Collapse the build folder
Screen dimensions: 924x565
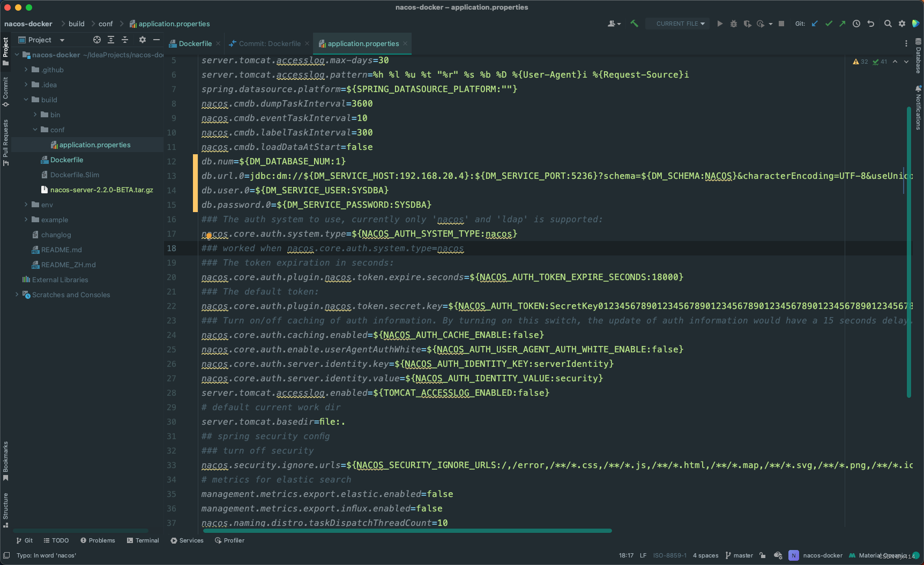(26, 100)
